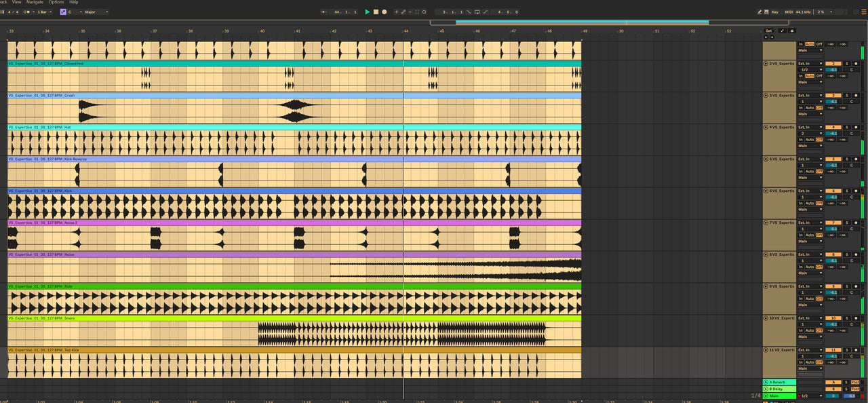Toggle the Loop switch icon

click(476, 12)
